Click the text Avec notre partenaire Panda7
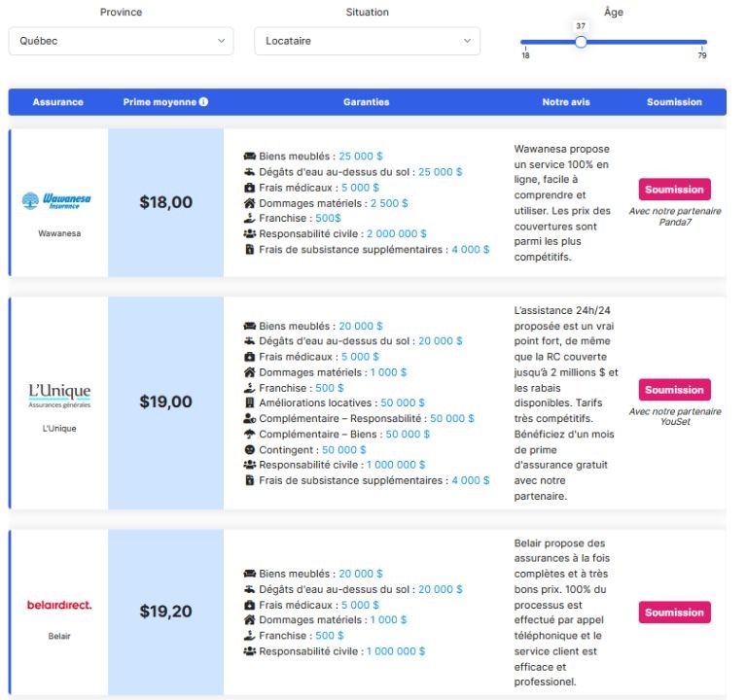 point(675,217)
